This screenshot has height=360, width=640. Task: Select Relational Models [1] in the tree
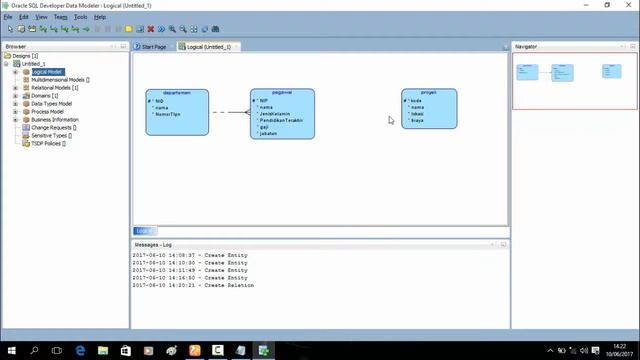pyautogui.click(x=55, y=88)
